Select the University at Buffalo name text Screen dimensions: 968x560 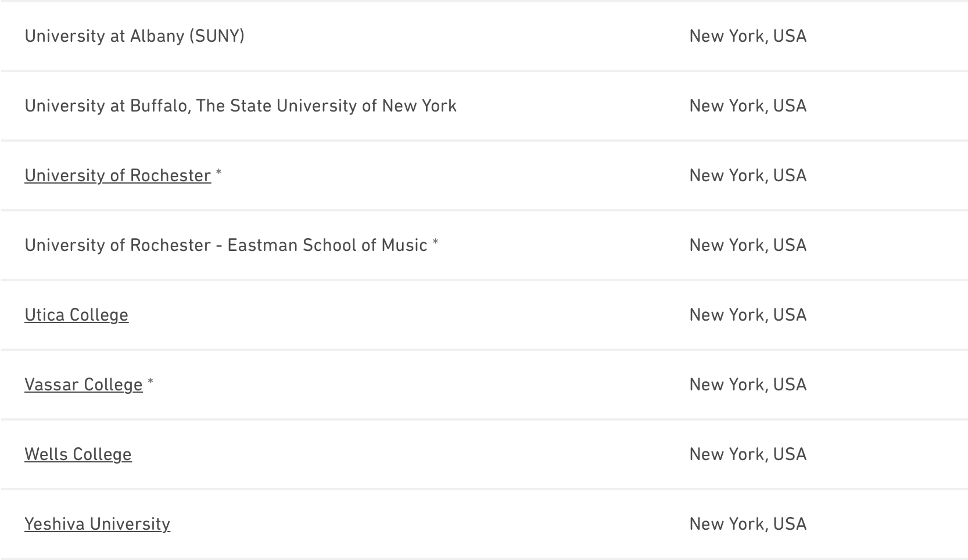241,106
